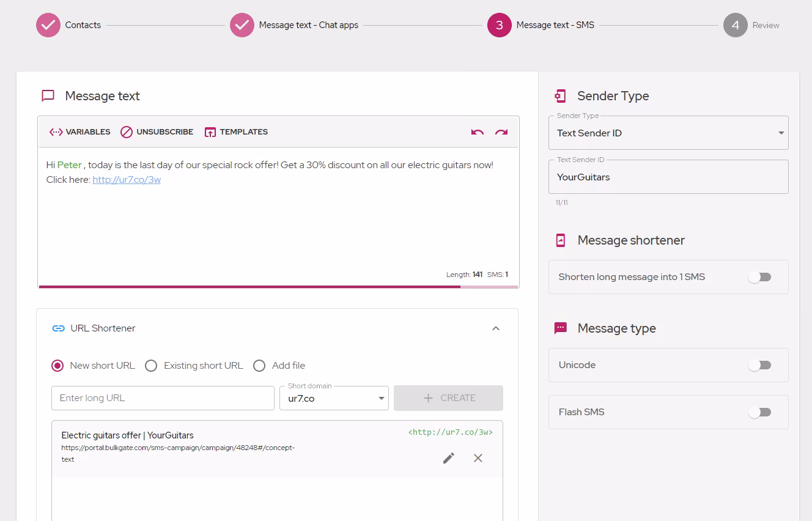Click the Chat apps step checkmark circle
Viewport: 812px width, 521px height.
242,25
